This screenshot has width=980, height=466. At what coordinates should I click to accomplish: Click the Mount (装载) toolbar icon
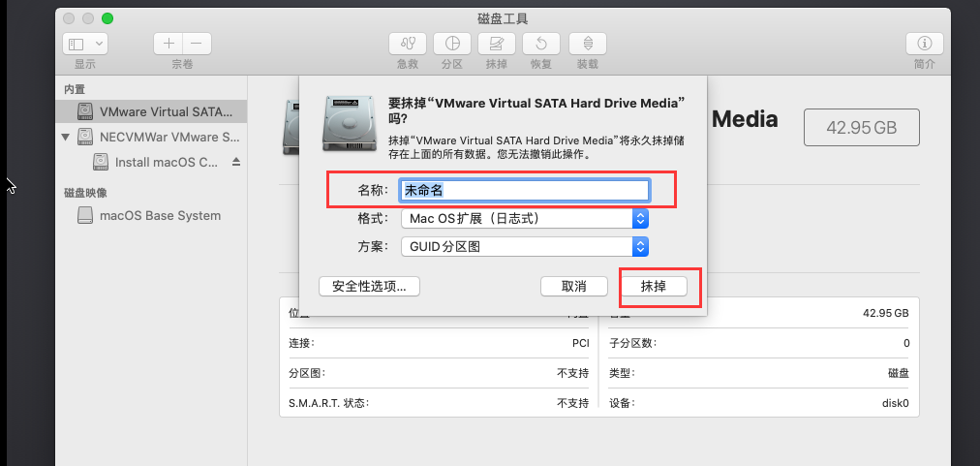[x=587, y=44]
